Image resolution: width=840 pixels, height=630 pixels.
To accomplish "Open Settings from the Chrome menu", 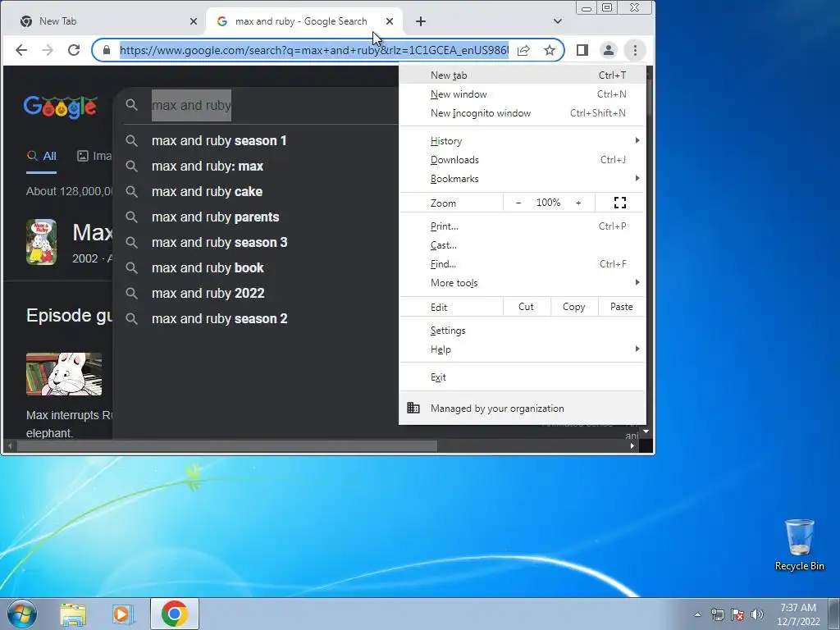I will pyautogui.click(x=522, y=331).
